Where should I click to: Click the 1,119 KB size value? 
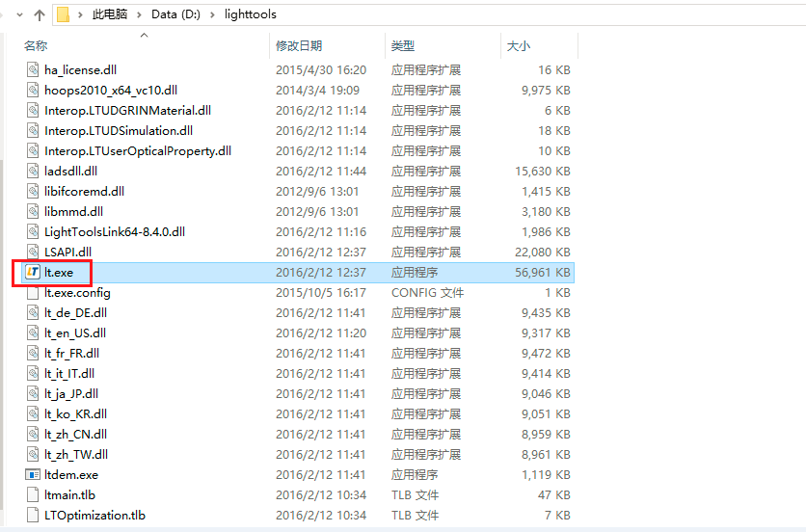tap(546, 475)
